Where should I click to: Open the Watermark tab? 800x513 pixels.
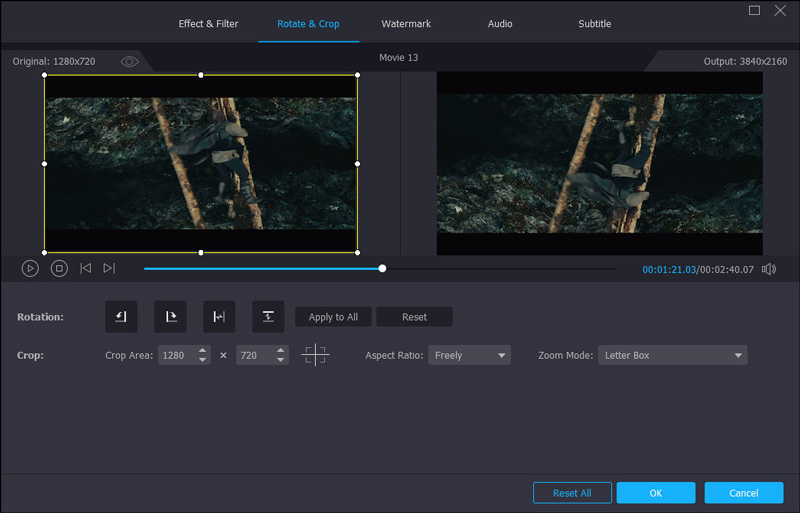(406, 24)
